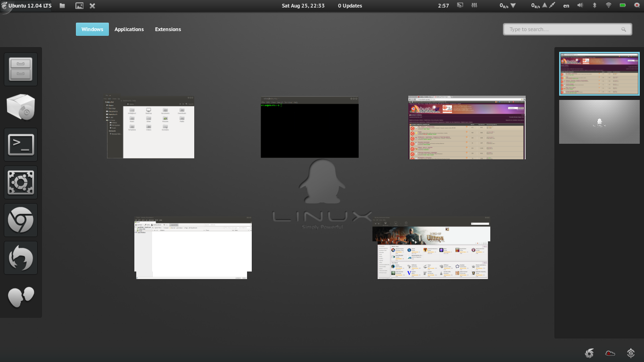Switch to the first workspace thumbnail

point(599,74)
